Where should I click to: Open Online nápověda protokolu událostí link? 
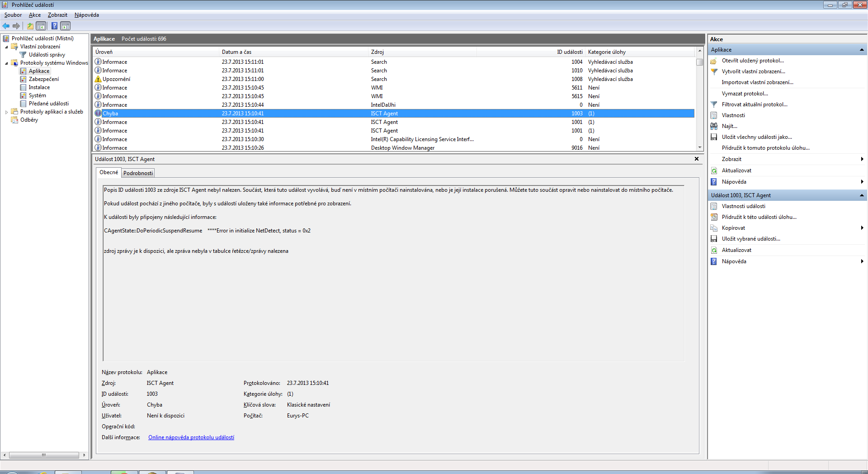191,437
